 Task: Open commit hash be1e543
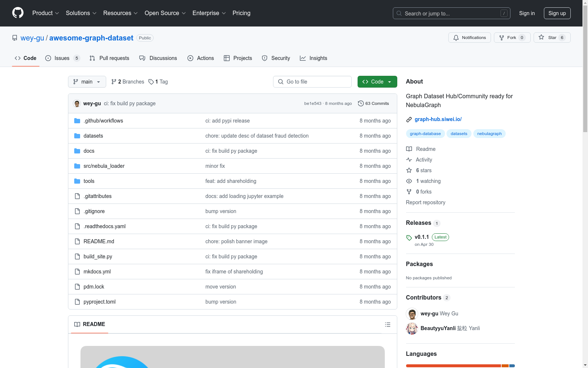click(313, 103)
